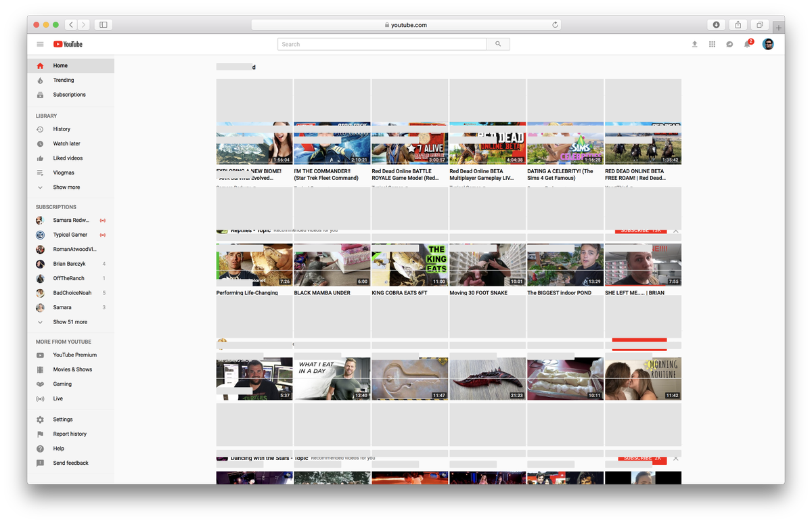This screenshot has height=523, width=812.
Task: Open the ARK Survival Evolved biome video thumbnail
Action: pyautogui.click(x=254, y=143)
